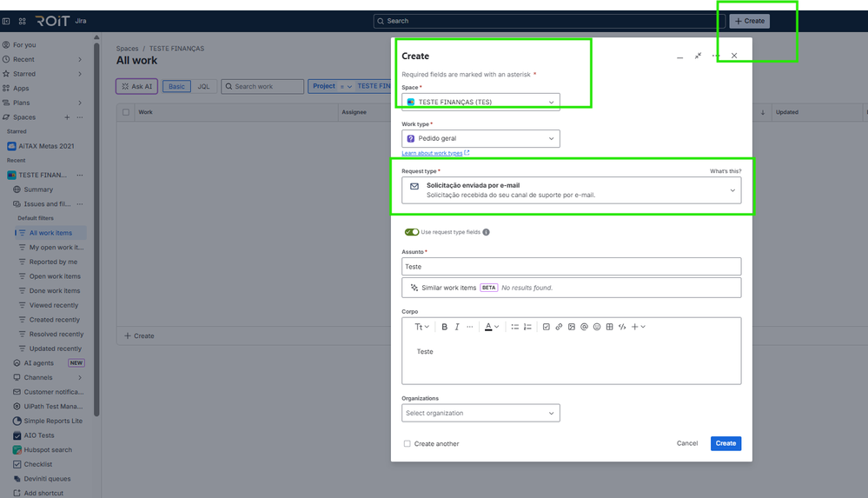This screenshot has height=498, width=868.
Task: Add a link in the editor
Action: coord(559,327)
